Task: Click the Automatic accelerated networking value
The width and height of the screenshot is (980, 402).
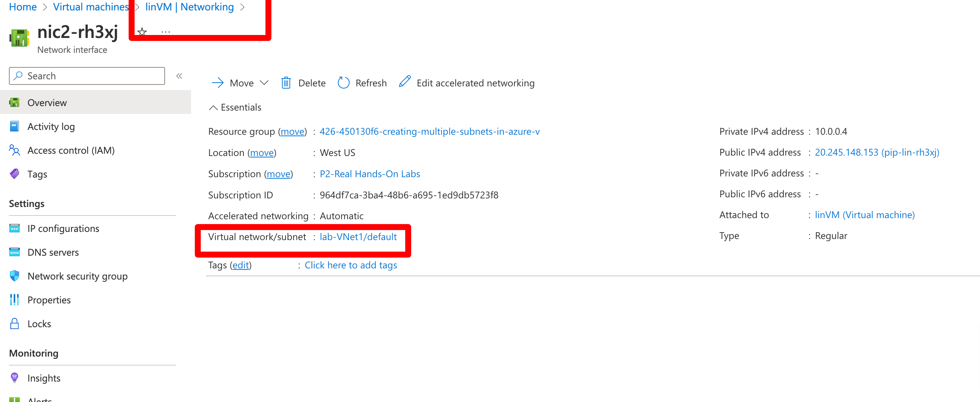Action: [342, 216]
